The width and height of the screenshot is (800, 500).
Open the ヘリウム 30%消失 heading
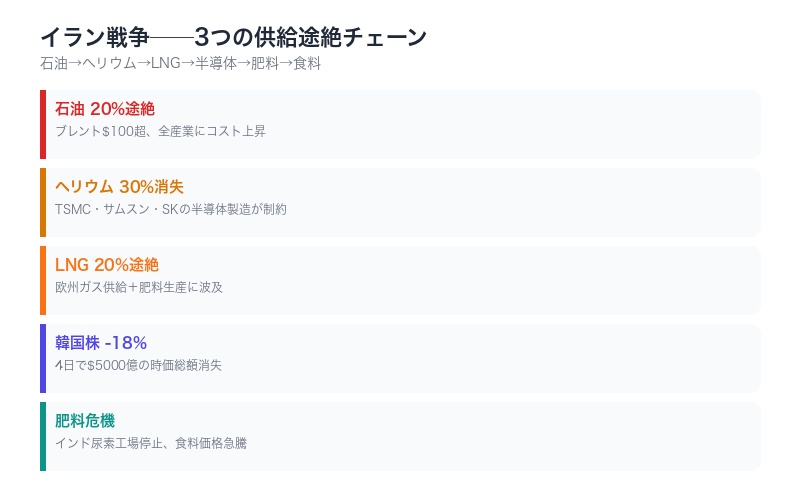coord(119,187)
